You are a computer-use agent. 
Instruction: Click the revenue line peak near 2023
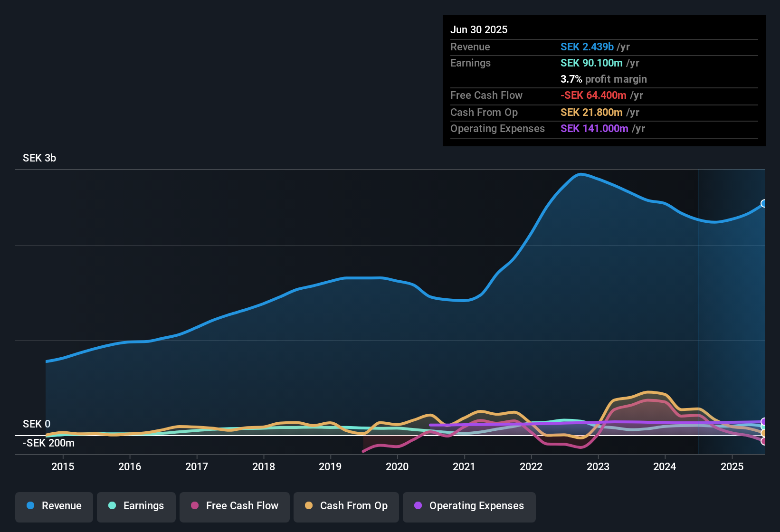pyautogui.click(x=580, y=174)
